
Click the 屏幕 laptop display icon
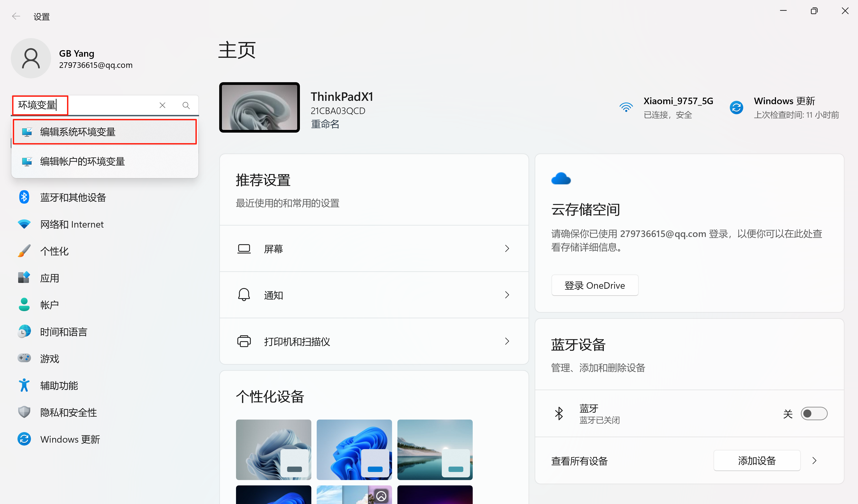244,249
